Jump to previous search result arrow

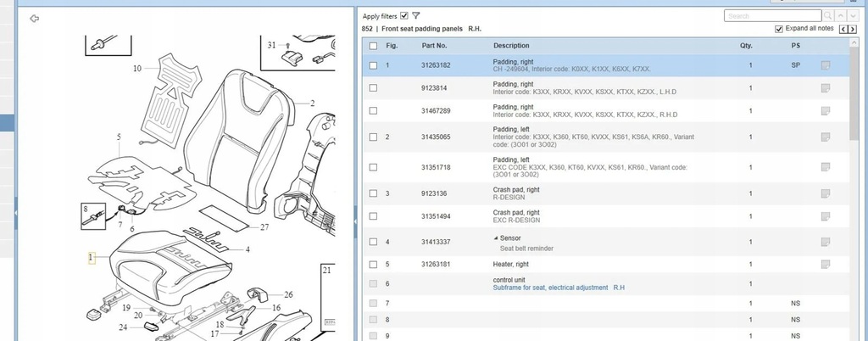pyautogui.click(x=840, y=16)
